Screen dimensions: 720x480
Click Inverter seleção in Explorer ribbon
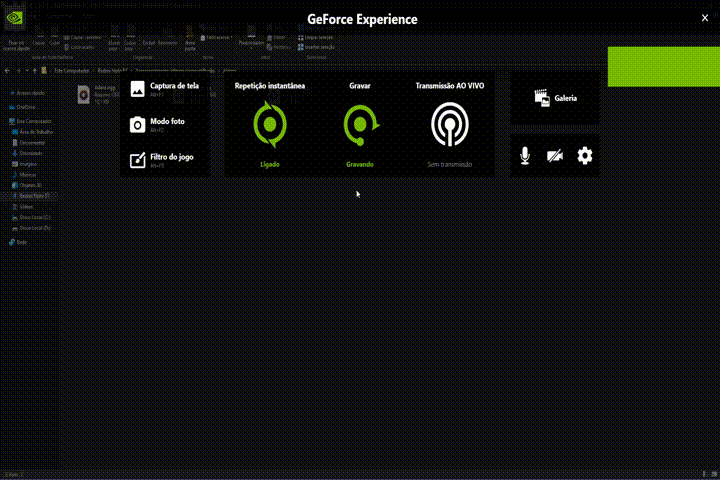point(316,47)
